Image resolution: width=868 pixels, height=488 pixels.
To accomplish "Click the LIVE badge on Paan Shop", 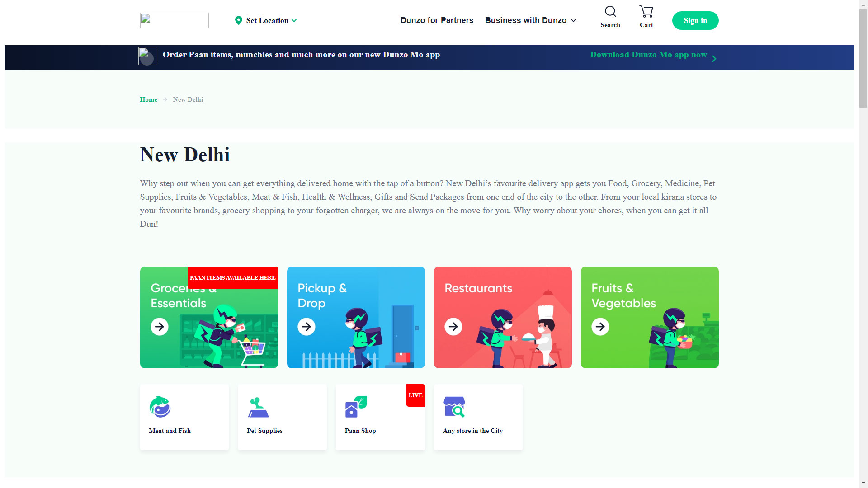I will point(415,395).
